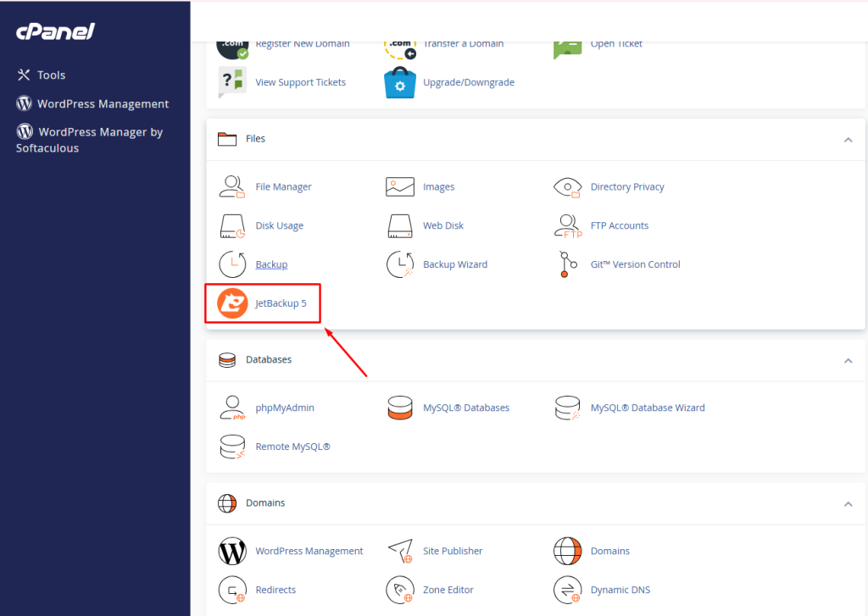Select the Directory Privacy eye icon
This screenshot has width=868, height=616.
[x=567, y=186]
